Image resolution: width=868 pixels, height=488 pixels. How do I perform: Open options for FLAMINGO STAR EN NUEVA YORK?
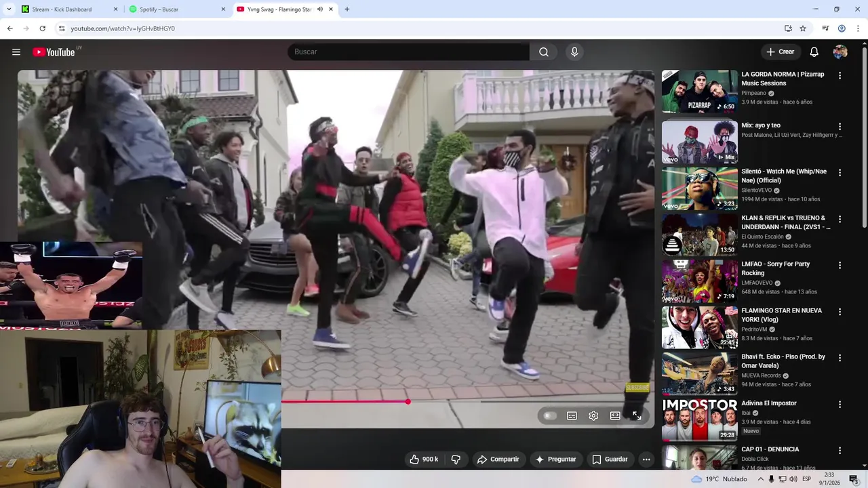coord(840,312)
